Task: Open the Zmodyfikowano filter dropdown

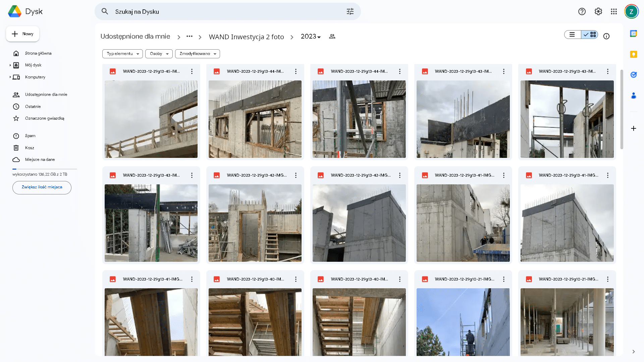Action: tap(197, 54)
